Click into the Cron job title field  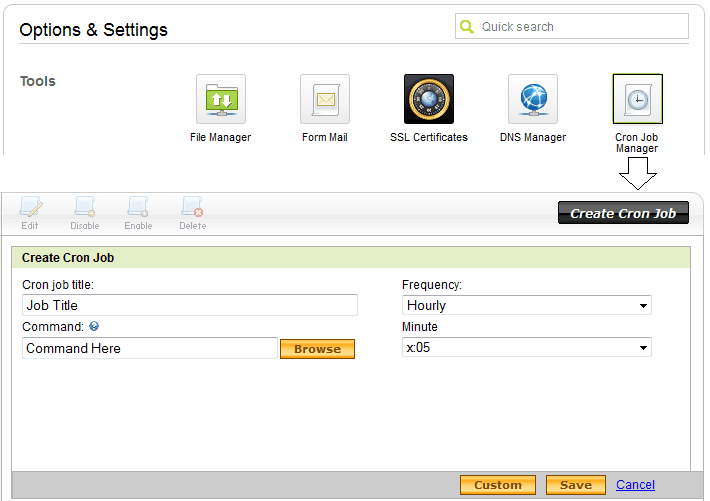point(190,305)
